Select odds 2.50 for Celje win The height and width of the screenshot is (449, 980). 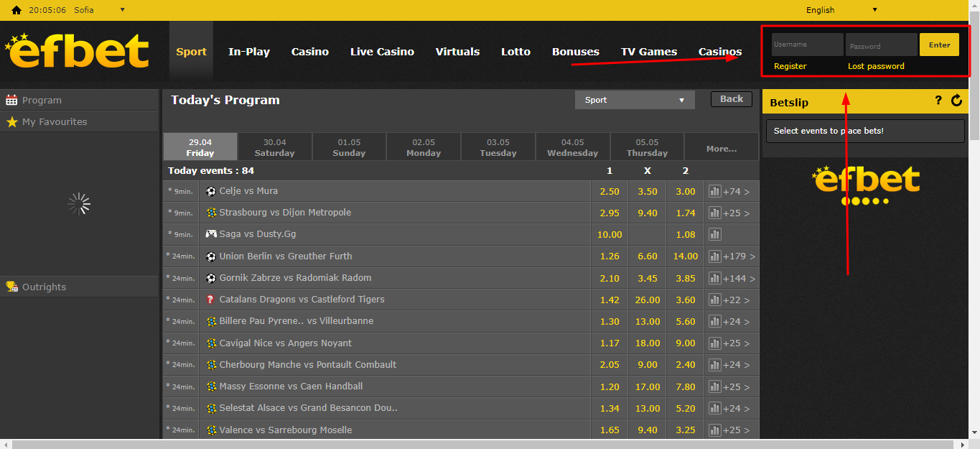610,191
